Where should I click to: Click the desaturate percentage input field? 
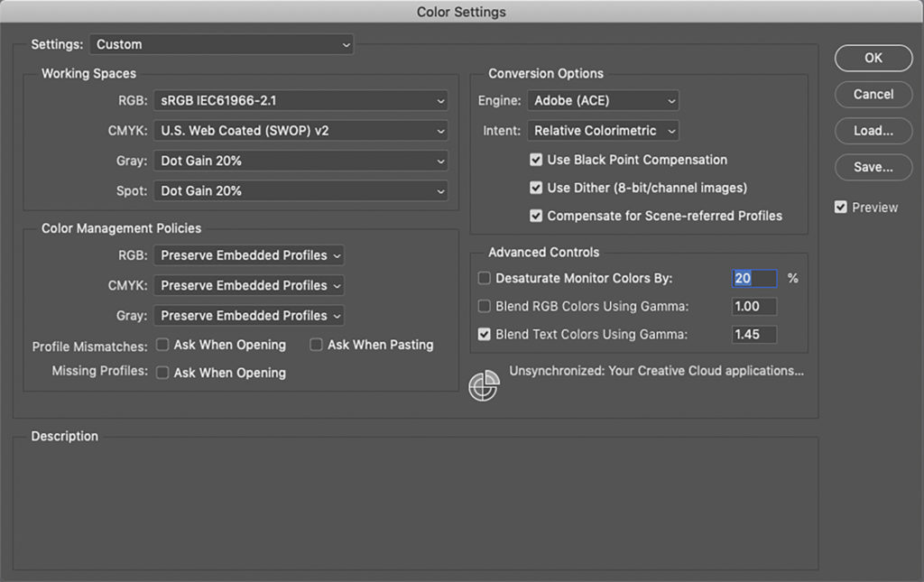(x=754, y=278)
